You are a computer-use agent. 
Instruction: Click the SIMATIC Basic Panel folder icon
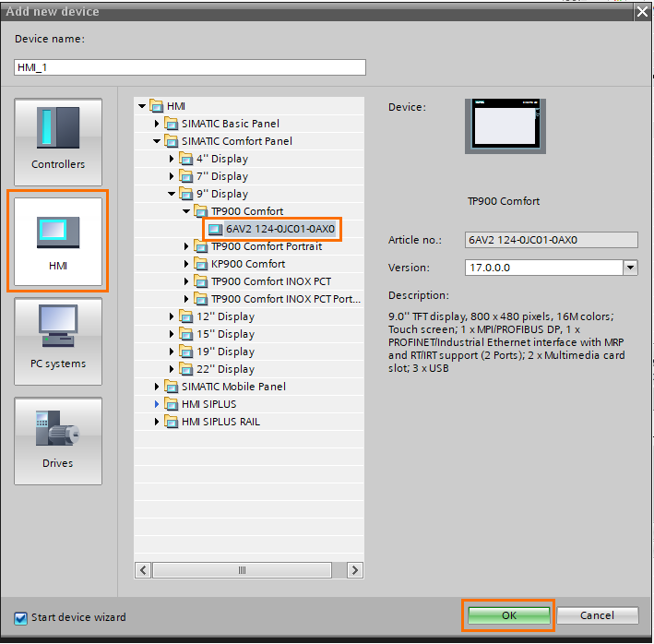point(171,124)
